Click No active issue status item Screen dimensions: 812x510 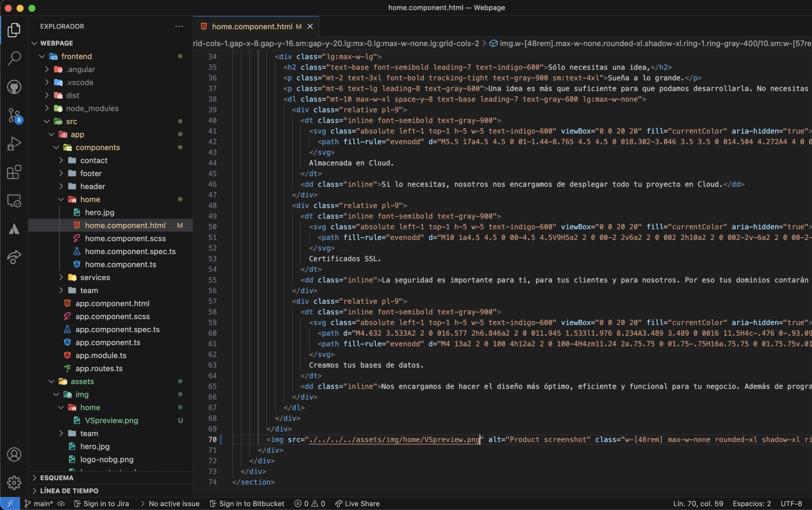click(170, 503)
